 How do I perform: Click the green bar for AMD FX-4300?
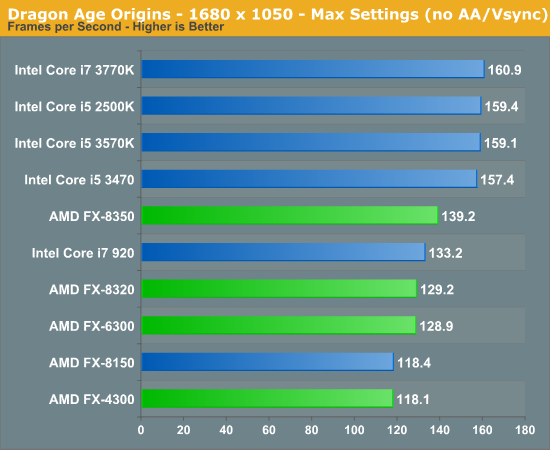point(267,398)
